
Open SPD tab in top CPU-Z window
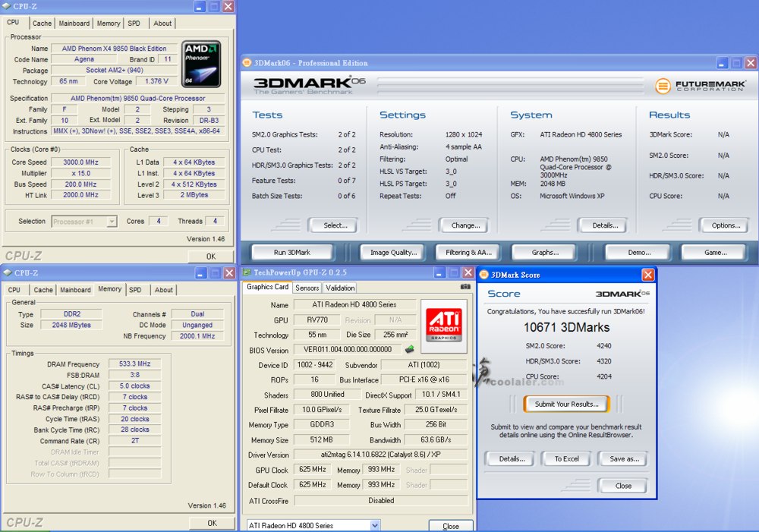click(x=134, y=24)
